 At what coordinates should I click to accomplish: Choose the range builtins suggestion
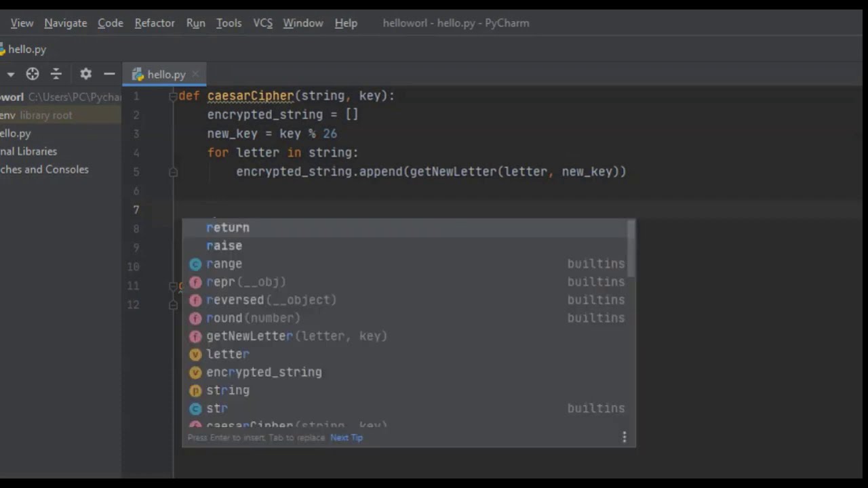pos(404,264)
